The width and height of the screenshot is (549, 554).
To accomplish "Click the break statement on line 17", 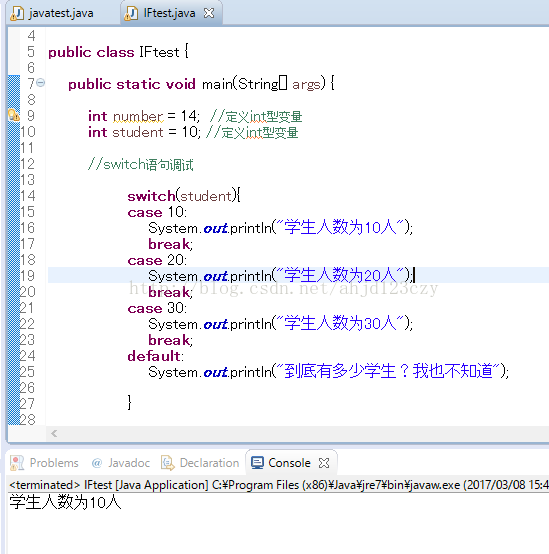I will click(170, 244).
